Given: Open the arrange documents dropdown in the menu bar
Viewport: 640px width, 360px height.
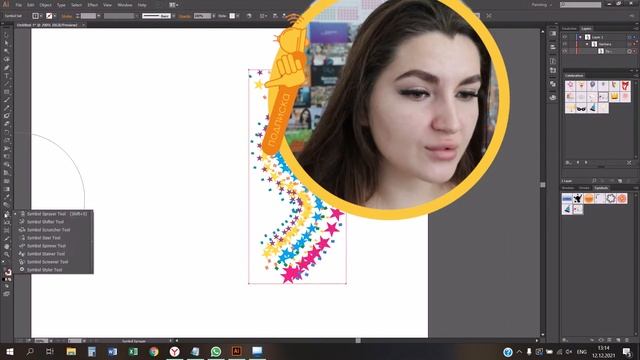Looking at the screenshot, I should tap(174, 5).
